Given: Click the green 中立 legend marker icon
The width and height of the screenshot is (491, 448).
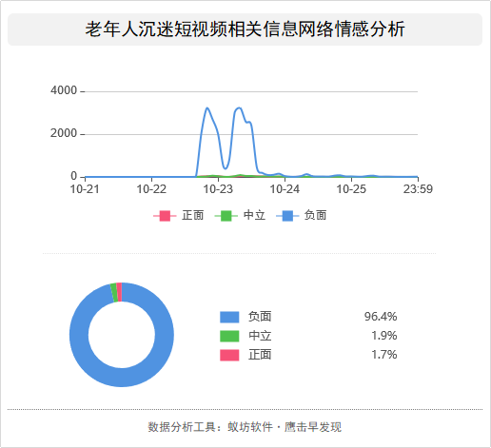Looking at the screenshot, I should coord(226,216).
